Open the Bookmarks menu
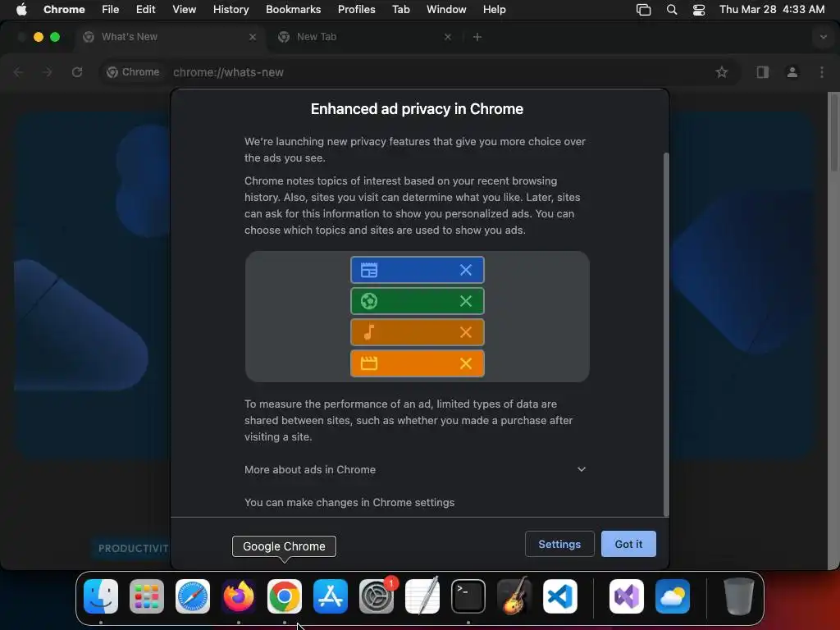This screenshot has height=630, width=840. coord(293,9)
